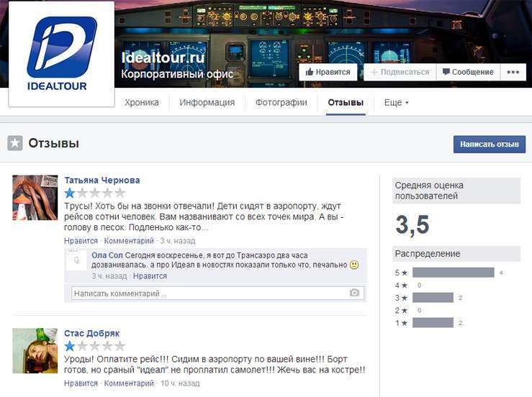Click the 4-star row label in distribution
This screenshot has height=397, width=532.
click(x=401, y=285)
